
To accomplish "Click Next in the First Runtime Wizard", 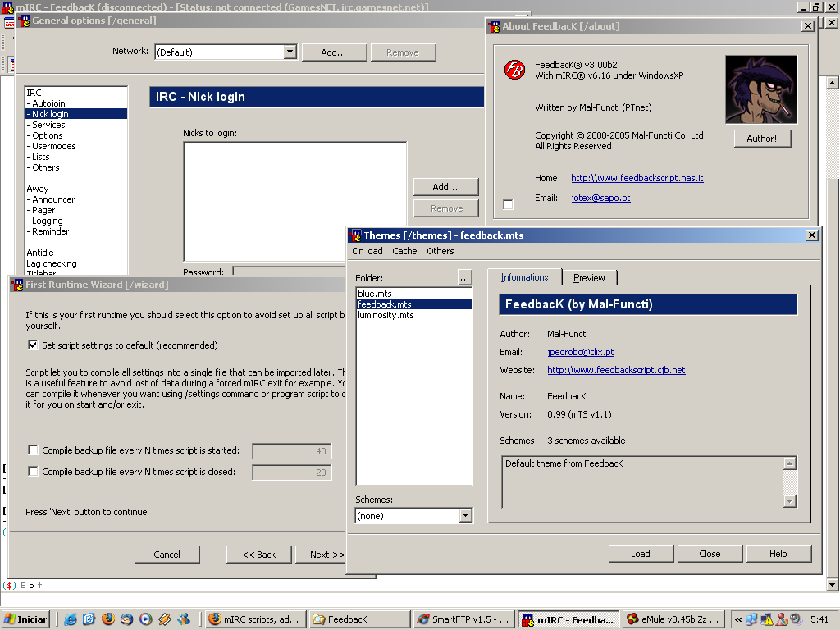I will [321, 555].
